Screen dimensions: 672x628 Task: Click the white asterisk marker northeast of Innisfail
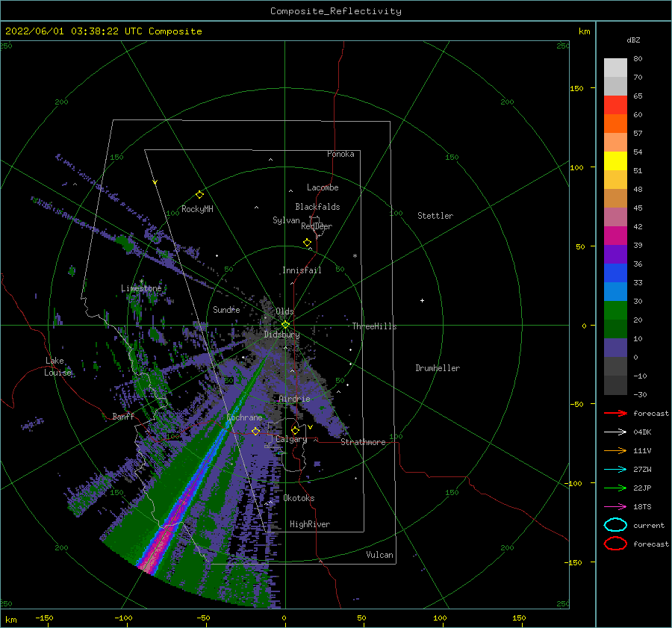[x=355, y=256]
